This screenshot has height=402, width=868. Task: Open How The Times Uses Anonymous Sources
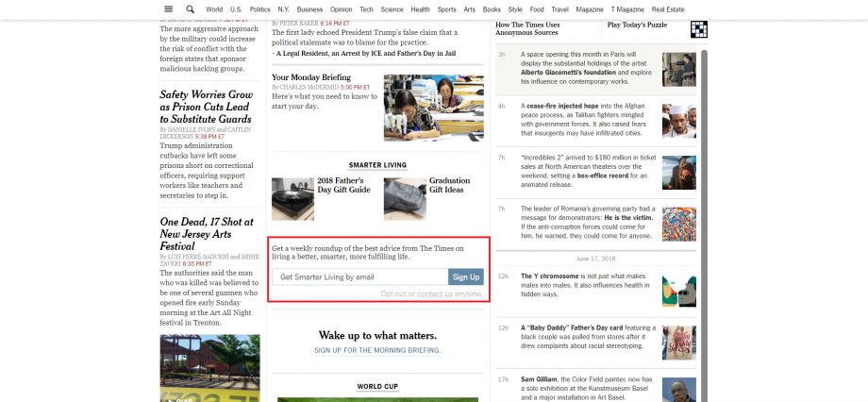pos(527,29)
